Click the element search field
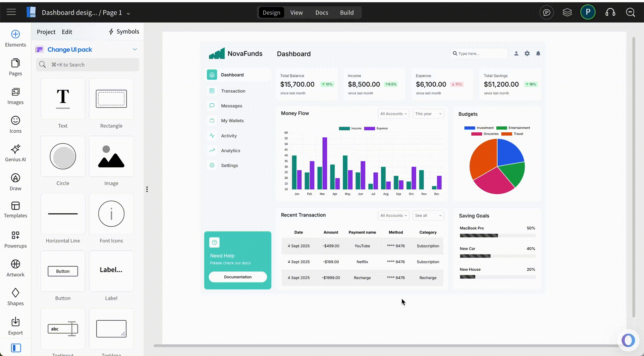This screenshot has height=356, width=644. tap(88, 65)
